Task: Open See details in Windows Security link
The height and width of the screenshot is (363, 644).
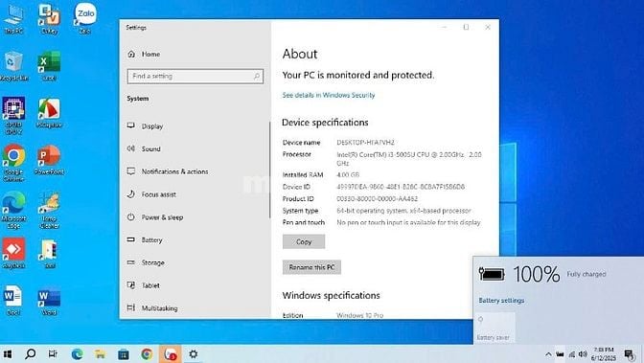Action: pos(329,95)
